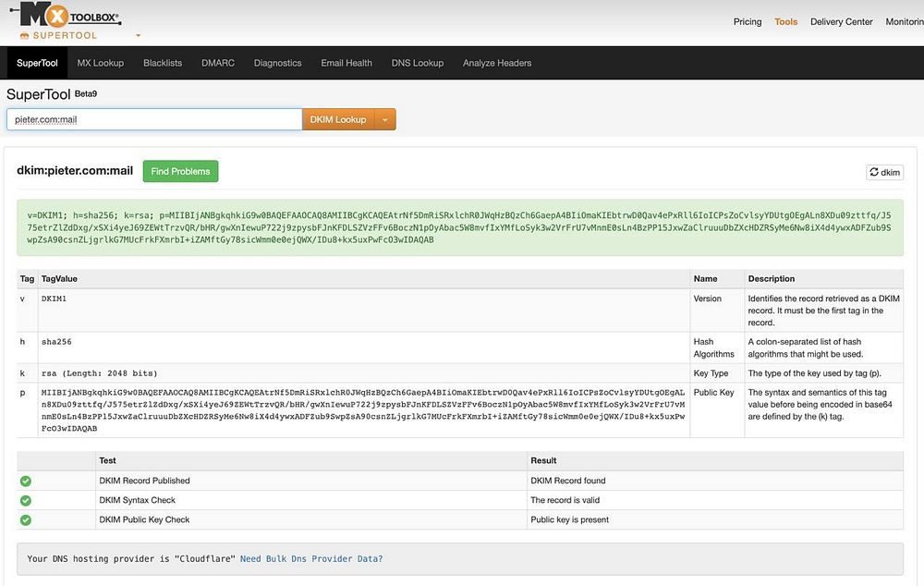Select the rsa (Length: 2048 bits) value
924x586 pixels.
coord(99,373)
